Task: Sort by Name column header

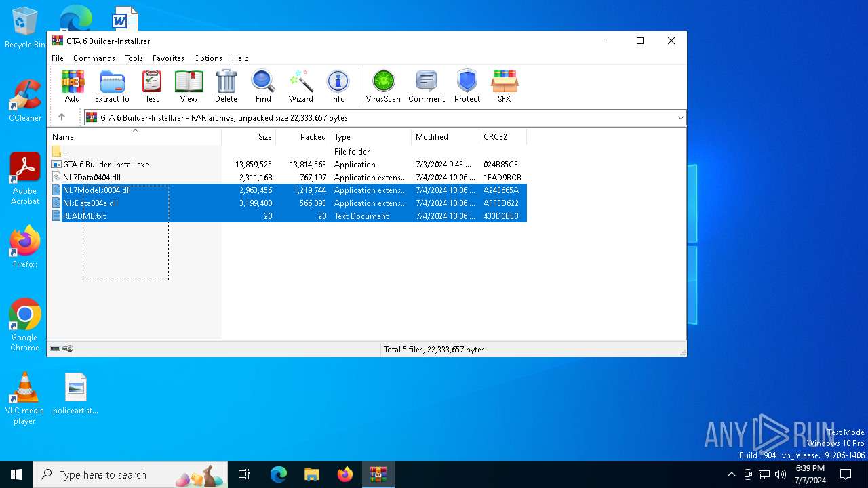Action: 134,136
